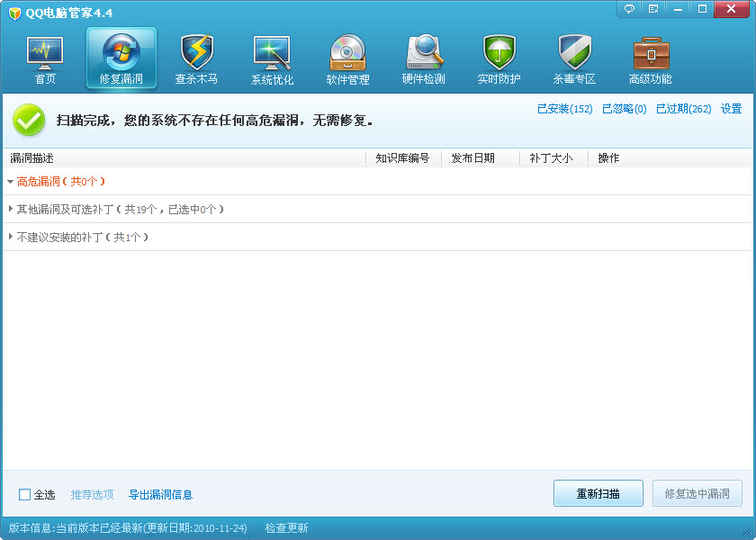Open the 杀毒专区 antivirus zone
Viewport: 756px width, 540px height.
pyautogui.click(x=574, y=59)
